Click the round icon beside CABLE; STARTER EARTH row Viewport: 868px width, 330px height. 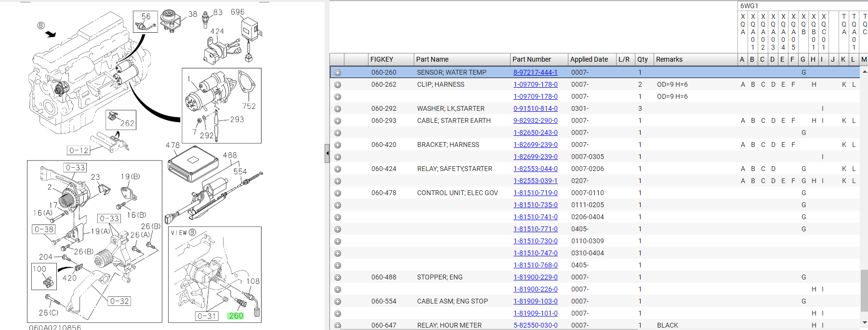click(338, 121)
